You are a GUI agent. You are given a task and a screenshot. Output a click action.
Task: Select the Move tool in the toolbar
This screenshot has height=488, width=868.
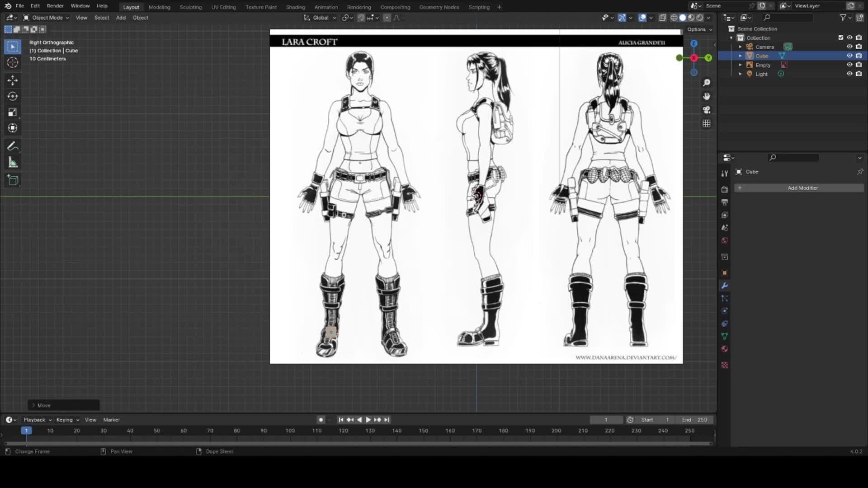(x=12, y=80)
